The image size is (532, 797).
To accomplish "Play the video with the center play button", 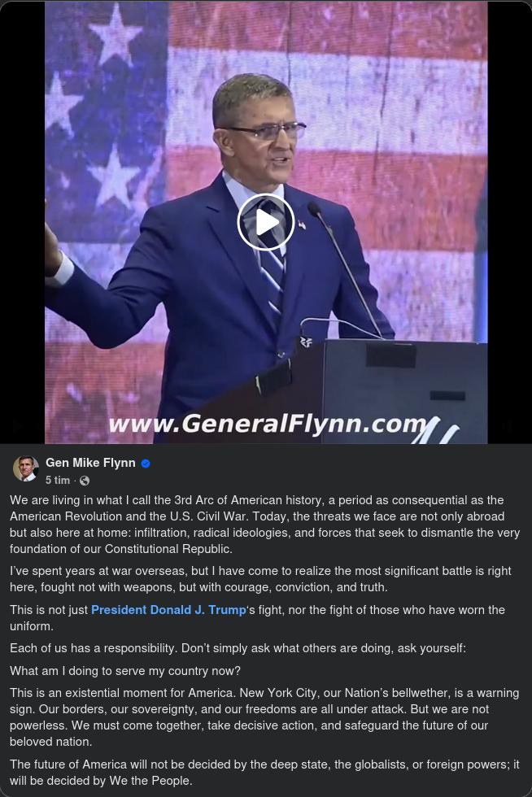I will click(265, 222).
